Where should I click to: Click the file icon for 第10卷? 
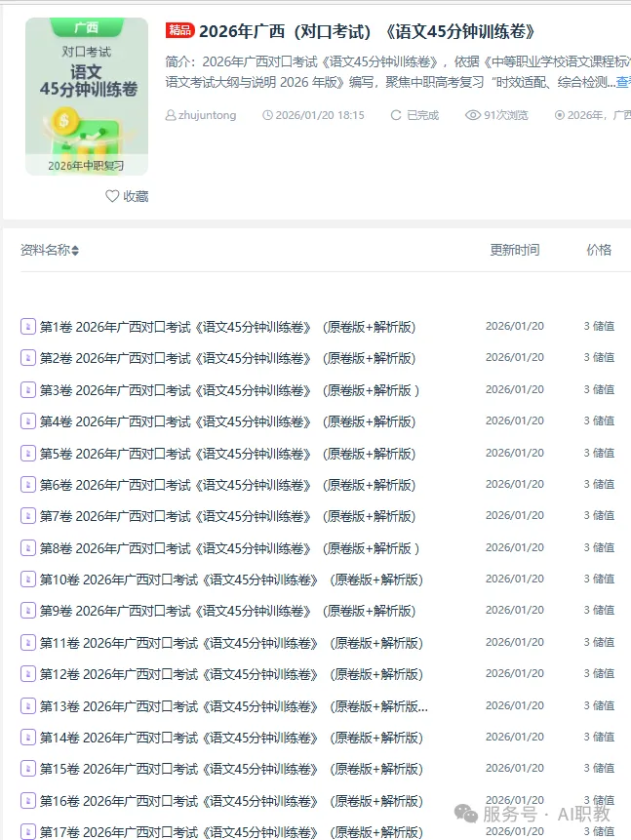(28, 579)
